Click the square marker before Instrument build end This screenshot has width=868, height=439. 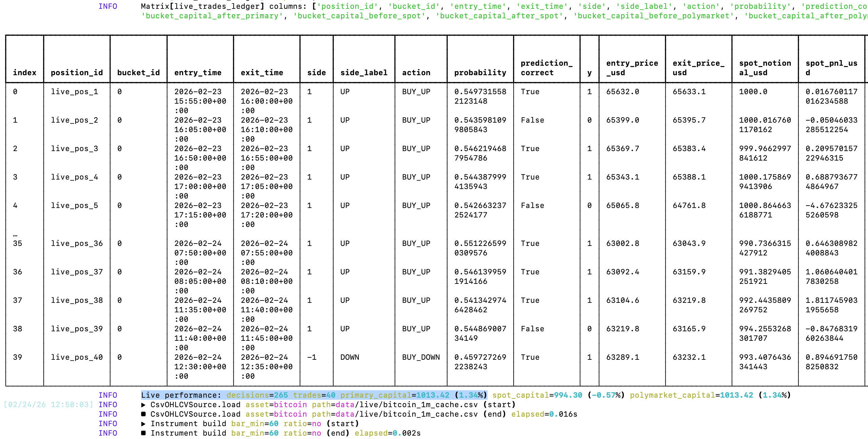(143, 433)
